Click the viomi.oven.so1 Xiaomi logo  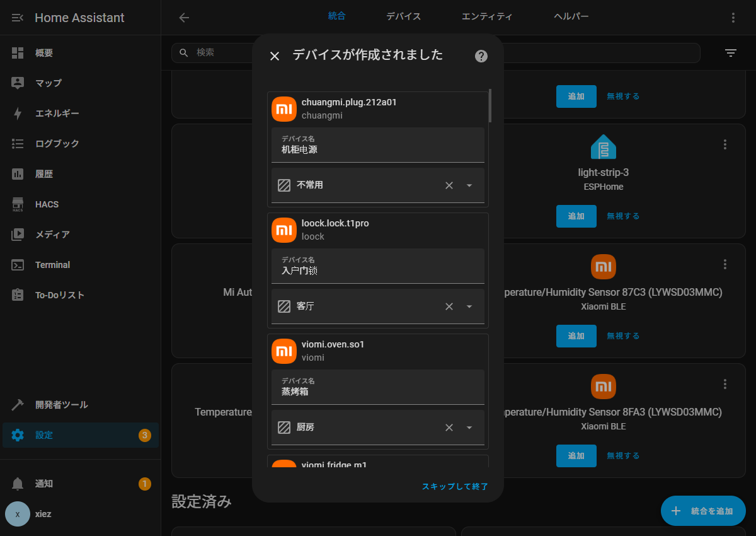pos(284,351)
